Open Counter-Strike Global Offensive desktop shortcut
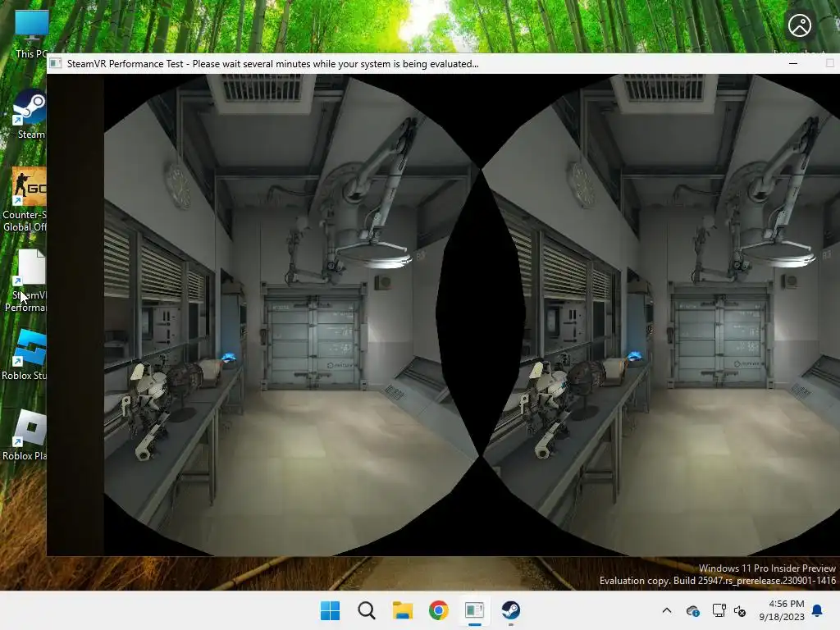The image size is (840, 630). click(25, 200)
